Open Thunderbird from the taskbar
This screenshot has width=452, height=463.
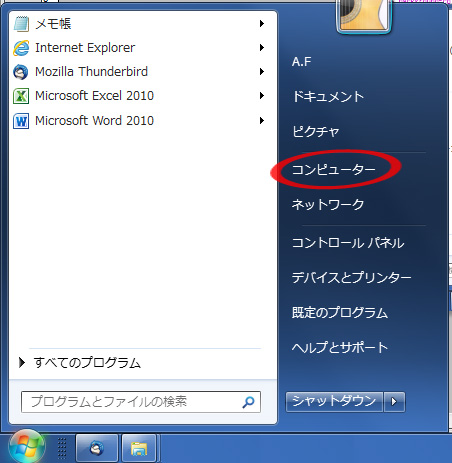[97, 448]
